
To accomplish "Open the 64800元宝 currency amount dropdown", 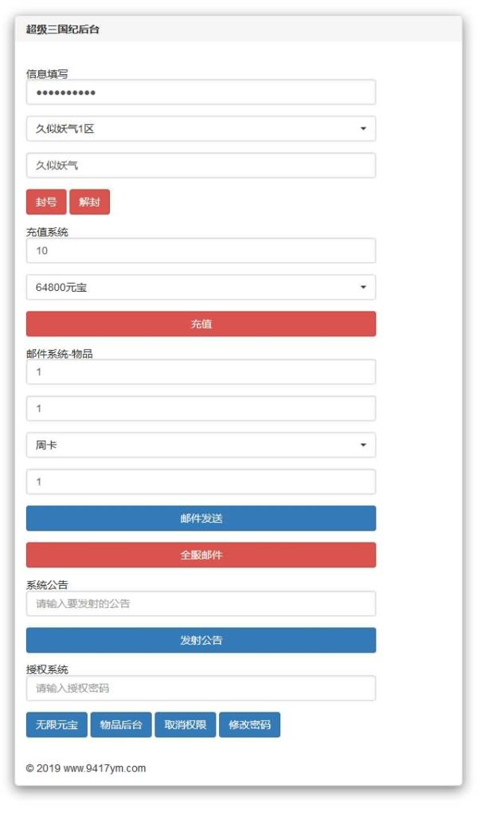I will pyautogui.click(x=201, y=287).
